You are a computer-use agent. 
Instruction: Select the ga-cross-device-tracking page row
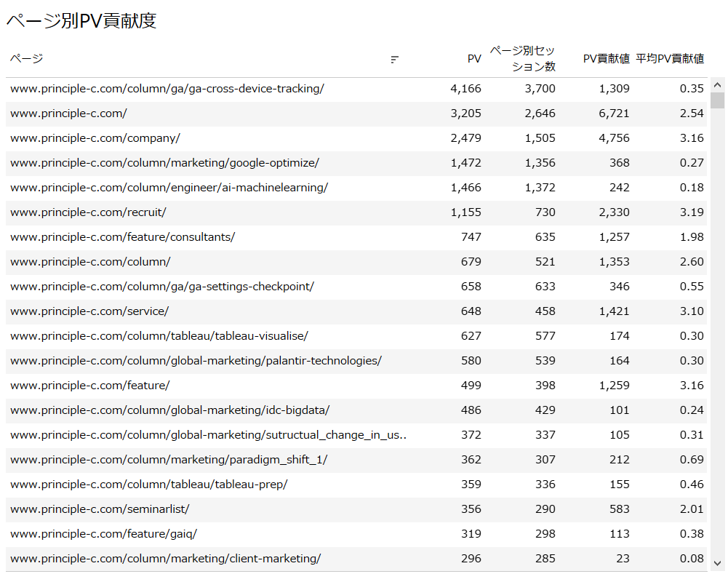[x=167, y=89]
